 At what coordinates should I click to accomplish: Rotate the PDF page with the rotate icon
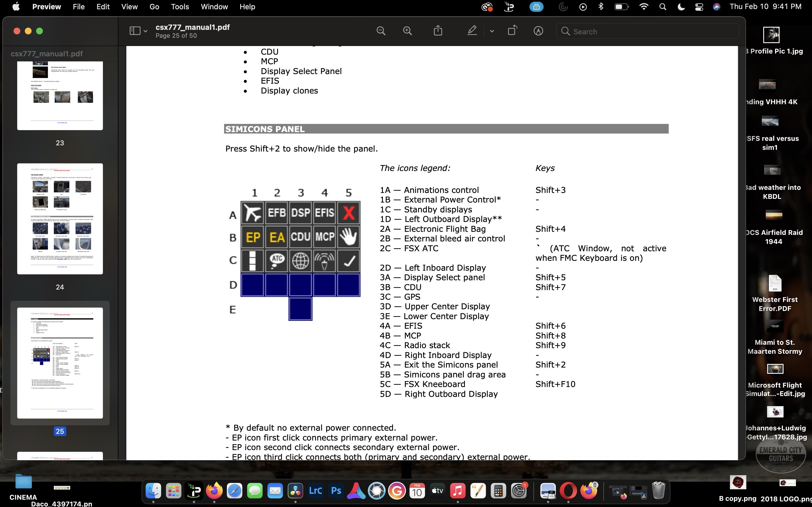pyautogui.click(x=512, y=30)
